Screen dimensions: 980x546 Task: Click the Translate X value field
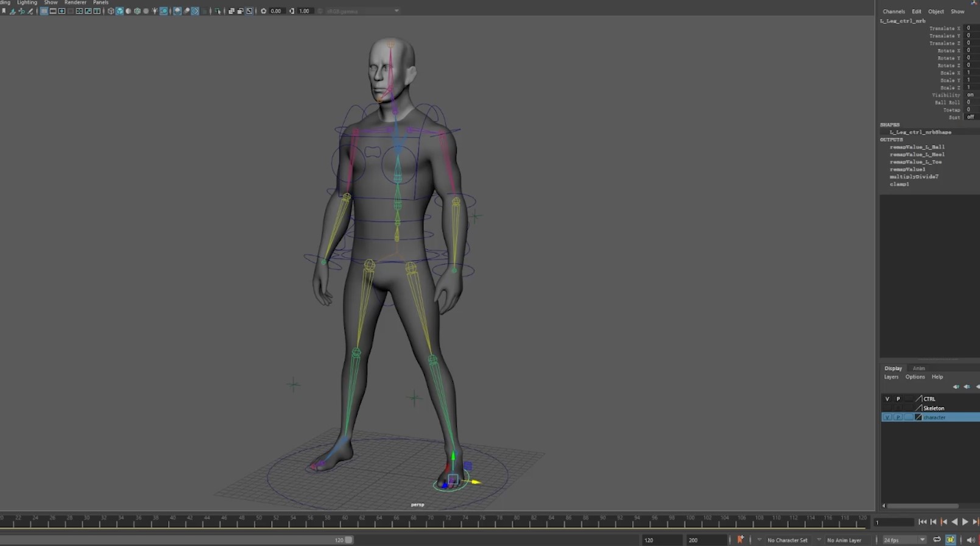click(973, 28)
